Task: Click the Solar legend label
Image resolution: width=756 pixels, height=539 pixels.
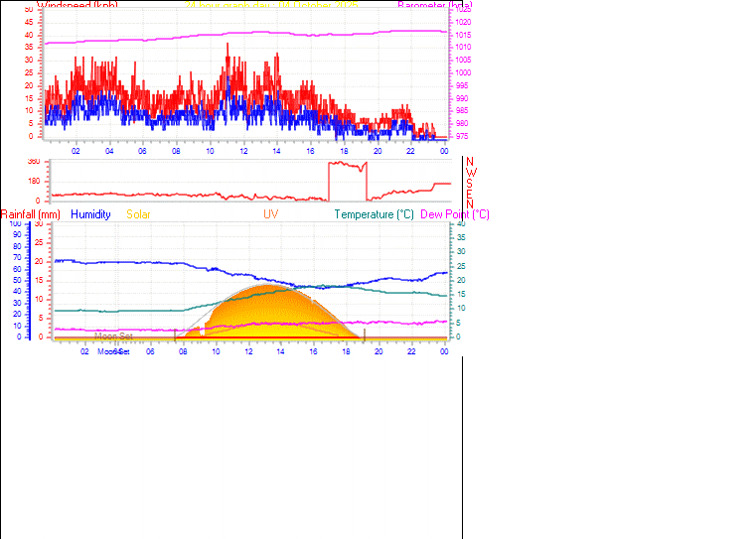Action: tap(138, 214)
